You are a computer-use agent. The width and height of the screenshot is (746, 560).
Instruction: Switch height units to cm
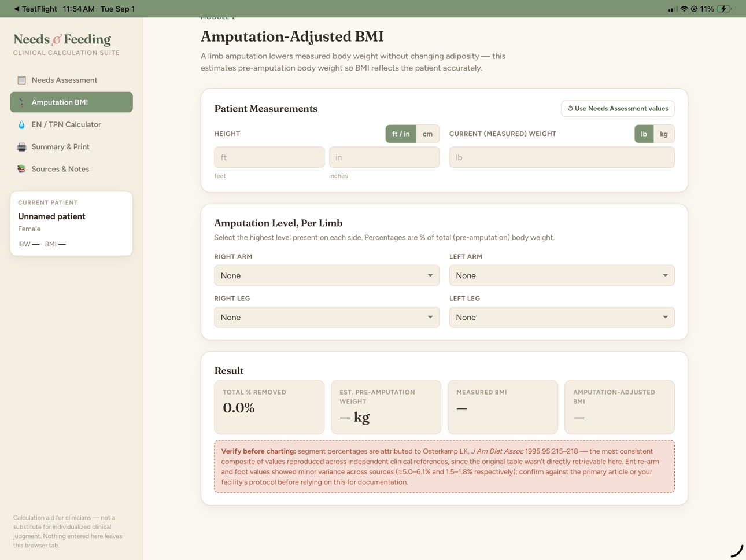pyautogui.click(x=427, y=134)
